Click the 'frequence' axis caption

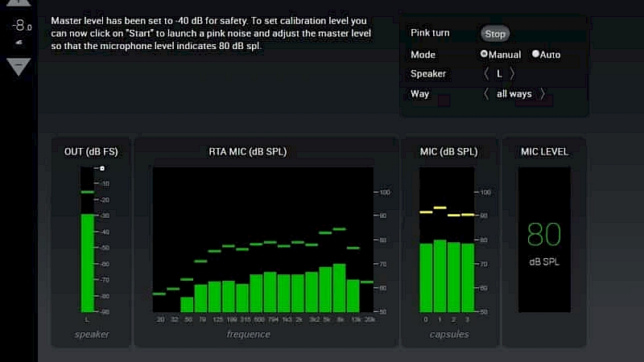click(x=249, y=335)
